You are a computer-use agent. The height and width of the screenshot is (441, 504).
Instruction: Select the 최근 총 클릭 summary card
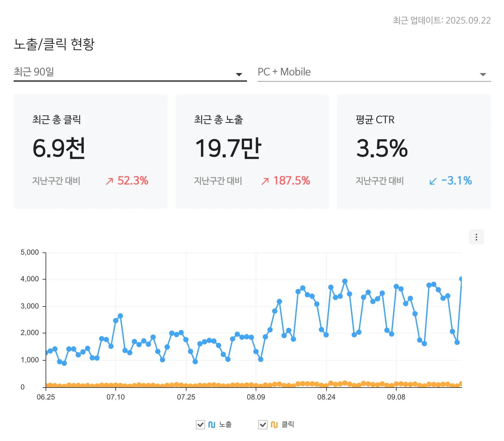click(x=90, y=151)
